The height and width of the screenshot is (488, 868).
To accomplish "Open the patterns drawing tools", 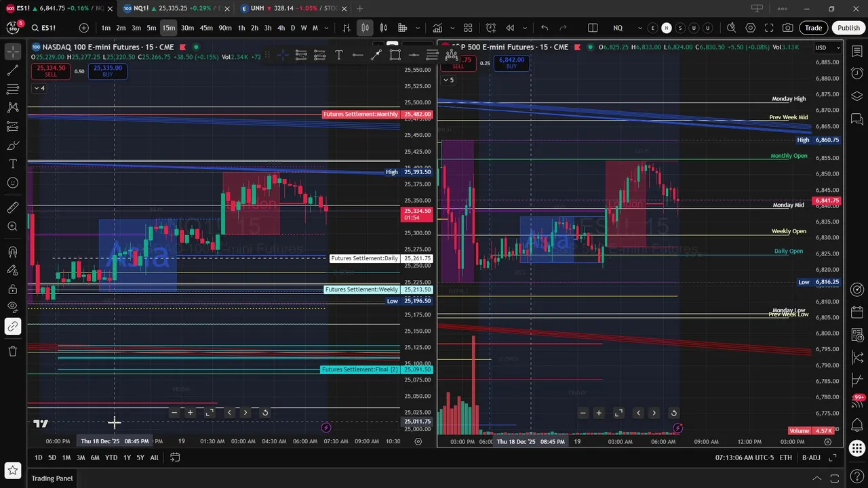I will click(12, 108).
